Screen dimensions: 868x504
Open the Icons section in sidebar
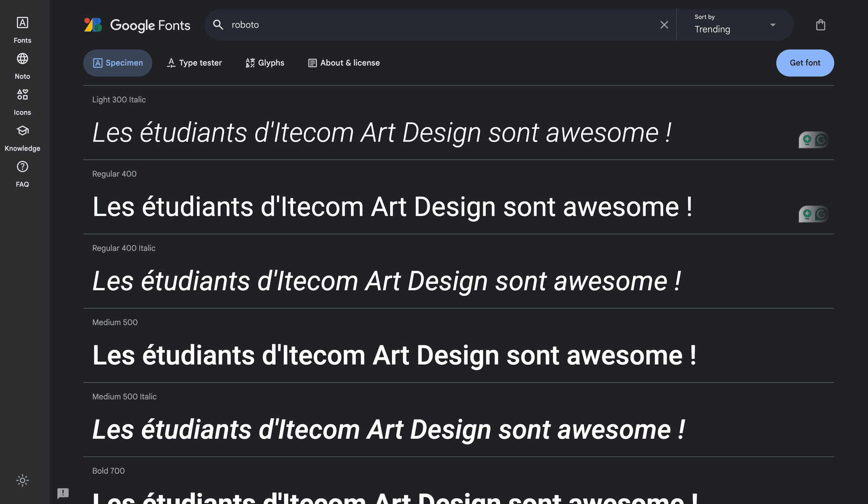[x=22, y=102]
